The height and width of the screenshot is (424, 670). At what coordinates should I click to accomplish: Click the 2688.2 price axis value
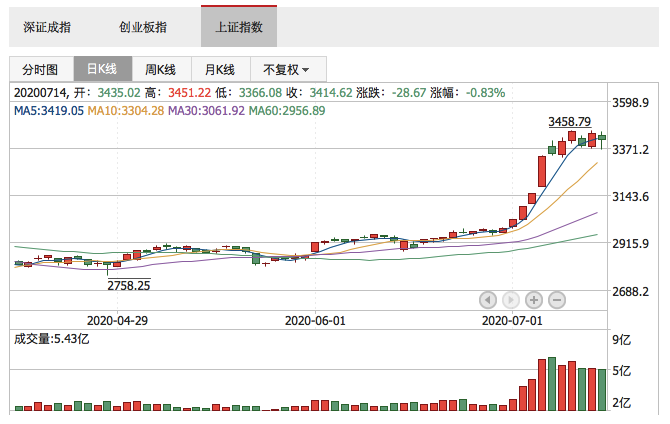tap(630, 292)
